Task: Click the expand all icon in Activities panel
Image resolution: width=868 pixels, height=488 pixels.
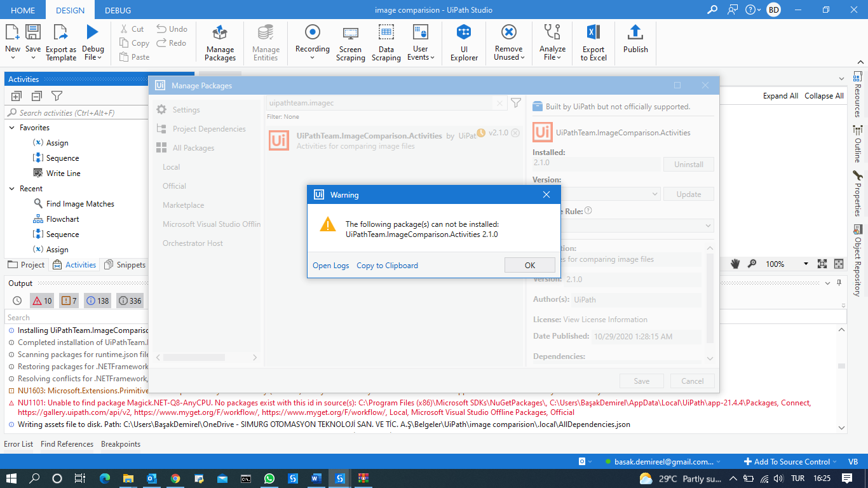Action: tap(17, 96)
